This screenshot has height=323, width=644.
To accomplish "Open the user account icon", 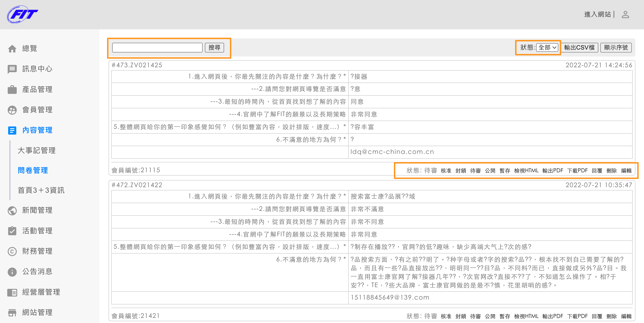I will pos(625,14).
